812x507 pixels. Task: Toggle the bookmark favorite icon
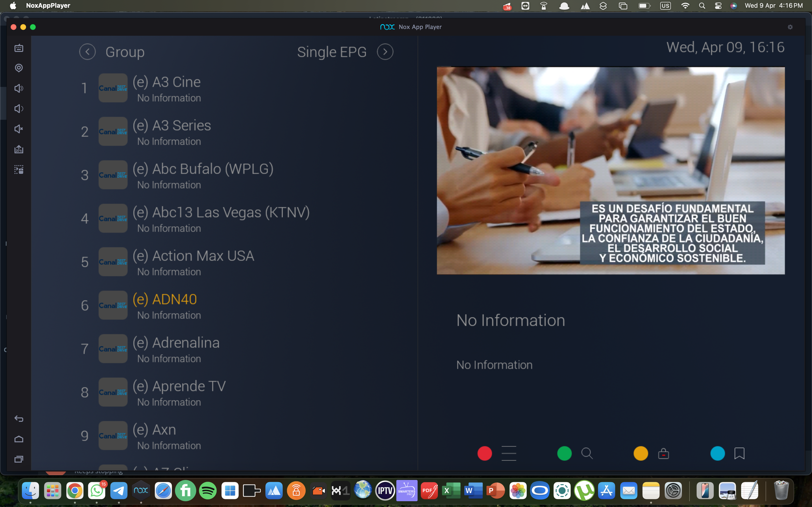[x=739, y=453]
